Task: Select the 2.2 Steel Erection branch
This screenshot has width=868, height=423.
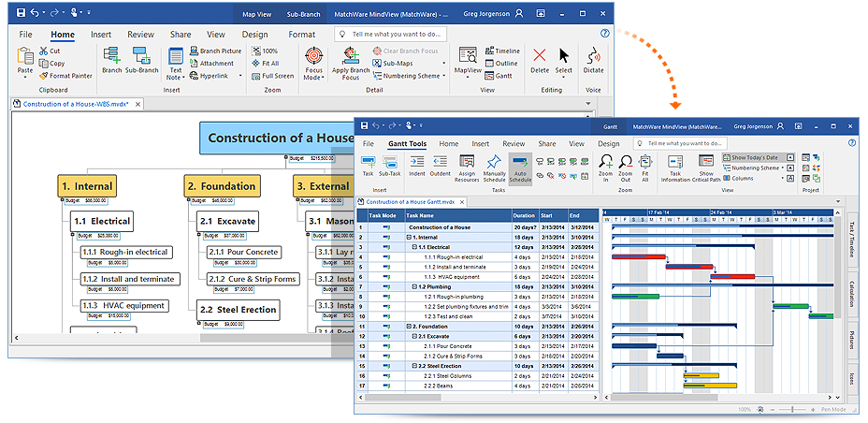Action: coord(238,310)
